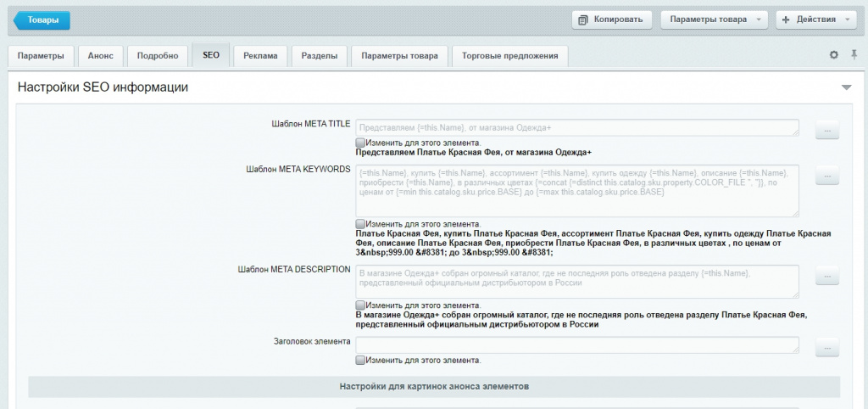Image resolution: width=868 pixels, height=409 pixels.
Task: Enable Изменить для этого элемента under Заголовок элемента
Action: click(x=360, y=360)
